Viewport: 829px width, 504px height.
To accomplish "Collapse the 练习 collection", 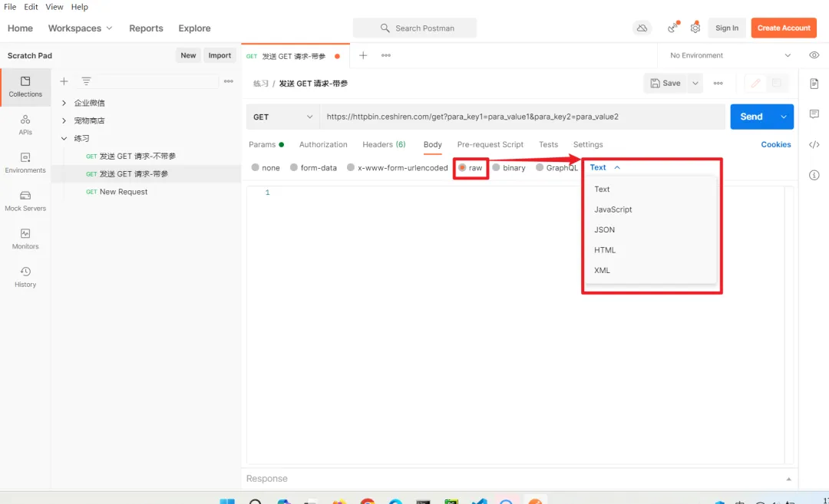I will click(x=64, y=138).
